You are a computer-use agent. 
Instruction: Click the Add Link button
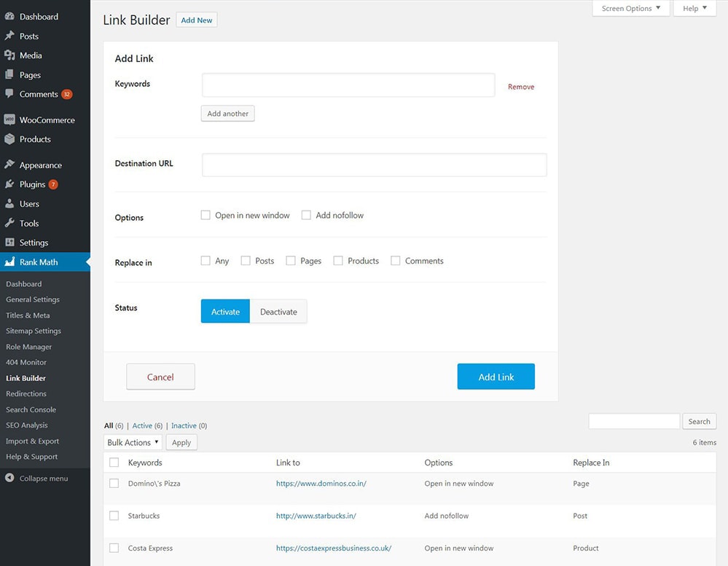coord(496,376)
